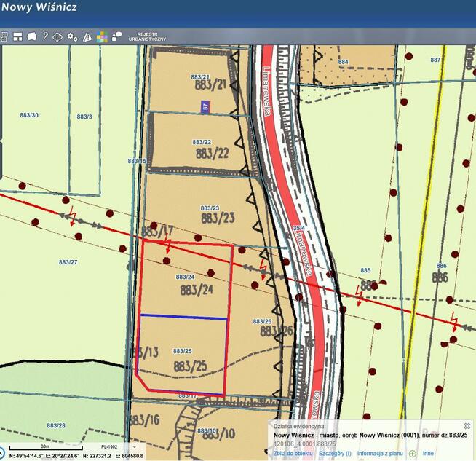Click the leftmost partially hidden toolbar icon

(x=3, y=36)
